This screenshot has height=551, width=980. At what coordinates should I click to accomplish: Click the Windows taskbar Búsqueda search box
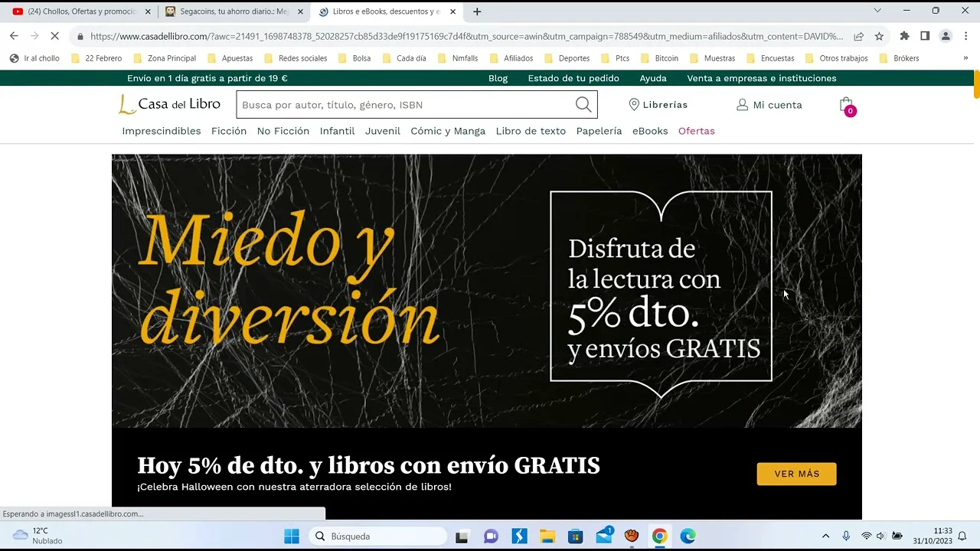click(377, 536)
